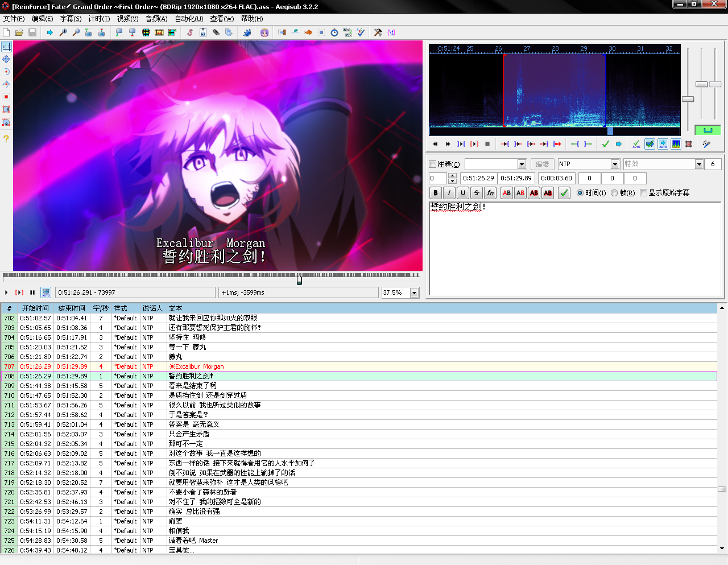Screen dimensions: 728x565
Task: Open the 字幕(S) menu
Action: pos(71,19)
